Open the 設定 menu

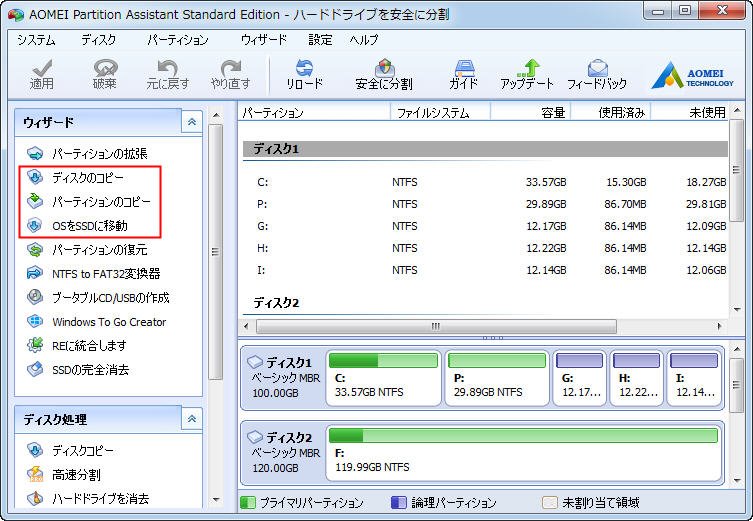320,40
